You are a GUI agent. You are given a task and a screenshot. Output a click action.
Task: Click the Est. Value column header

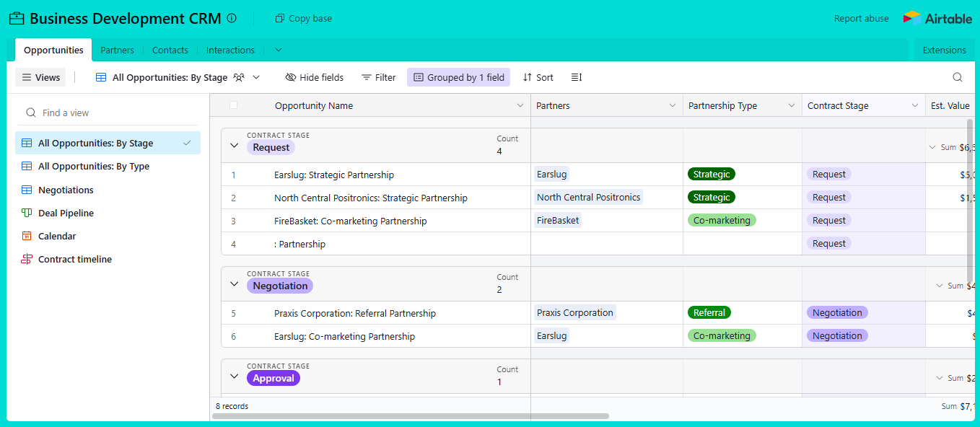pos(950,105)
